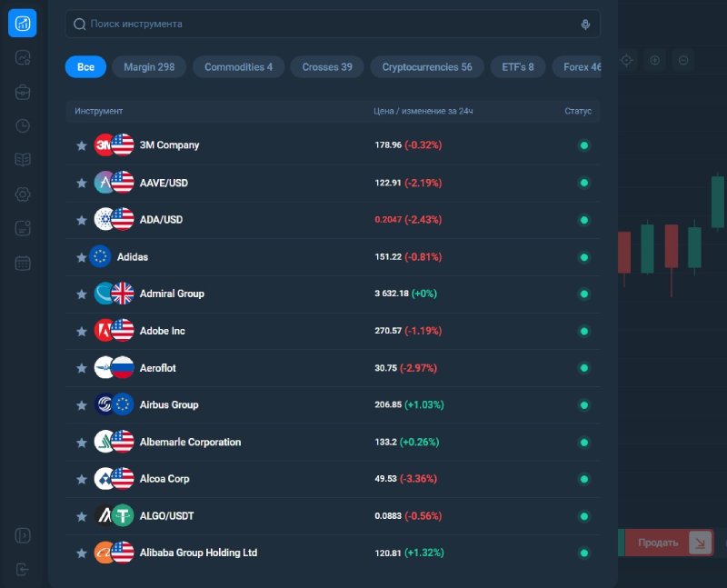This screenshot has width=727, height=588.
Task: Click the logout icon in sidebar
Action: [23, 569]
